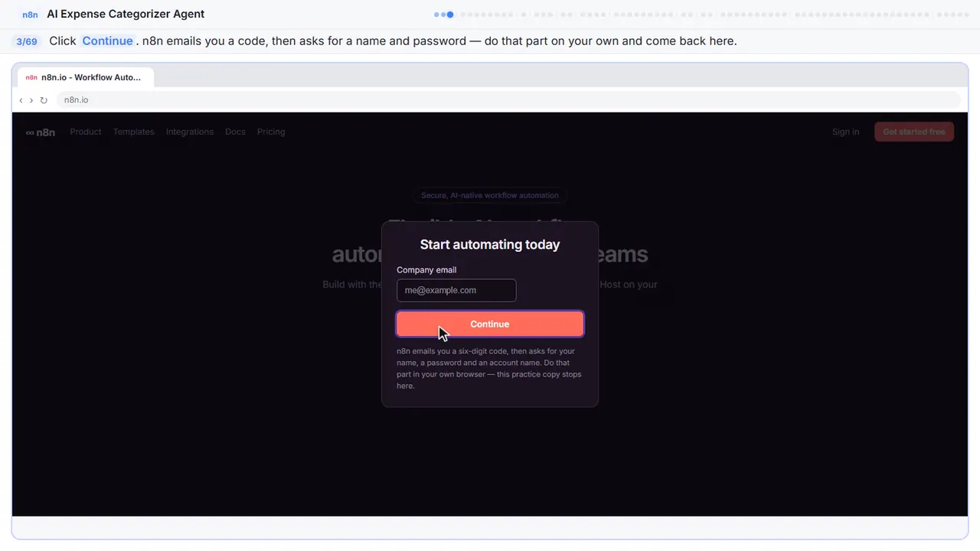The image size is (980, 551).
Task: Click the n8n favicon on the browser tab
Action: click(31, 77)
